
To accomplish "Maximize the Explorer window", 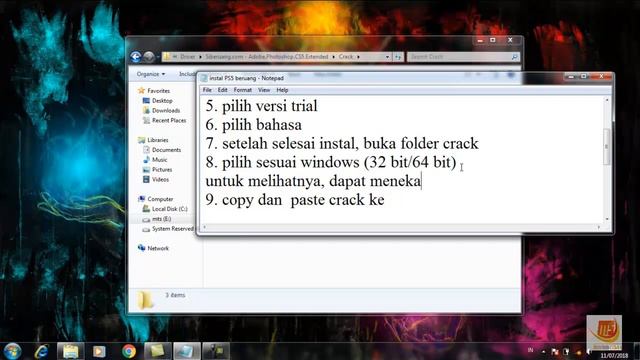I will pyautogui.click(x=493, y=40).
